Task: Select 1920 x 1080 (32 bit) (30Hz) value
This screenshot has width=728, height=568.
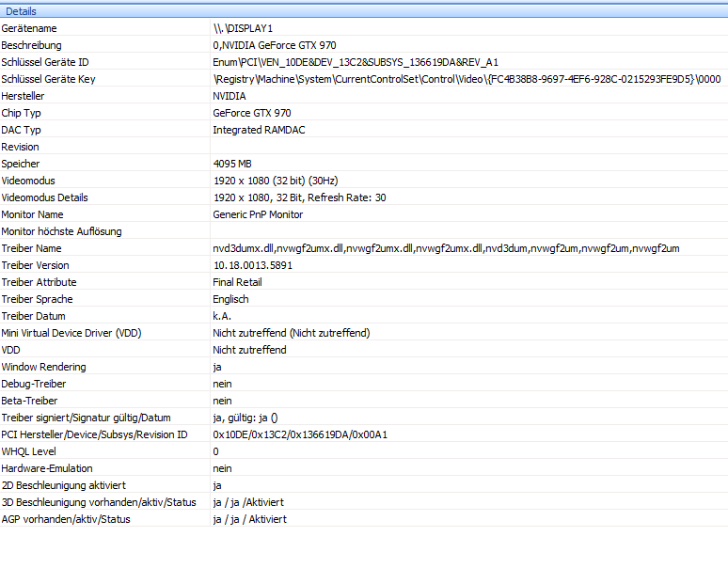Action: click(x=276, y=181)
